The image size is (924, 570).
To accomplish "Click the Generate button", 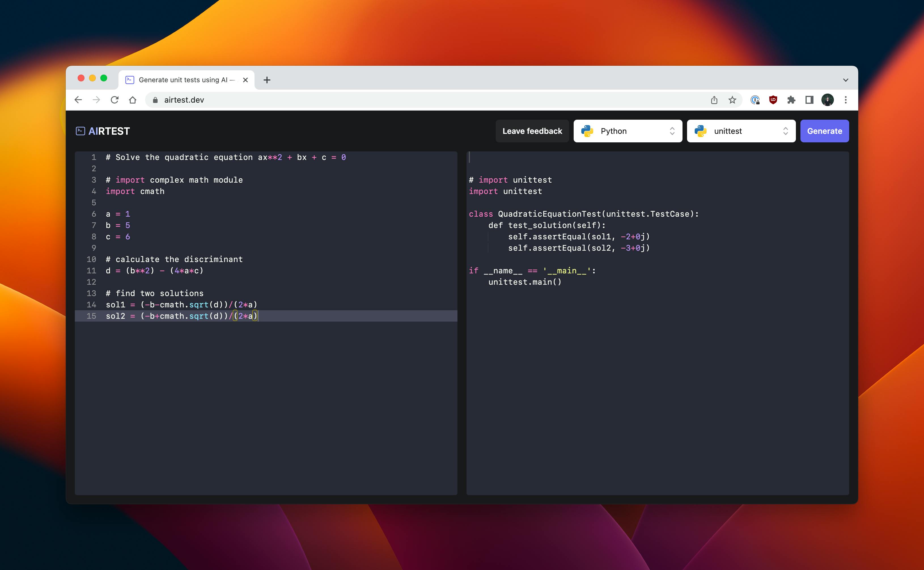I will pos(825,131).
